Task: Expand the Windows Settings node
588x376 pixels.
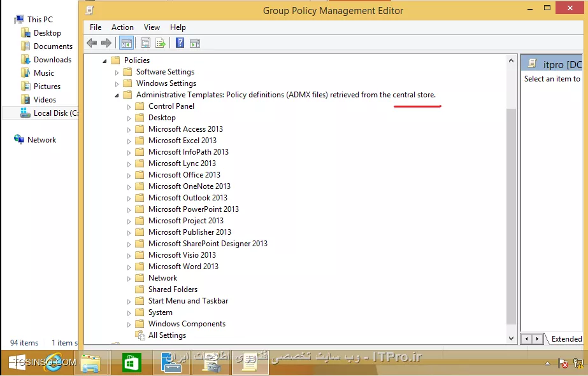Action: pyautogui.click(x=117, y=84)
